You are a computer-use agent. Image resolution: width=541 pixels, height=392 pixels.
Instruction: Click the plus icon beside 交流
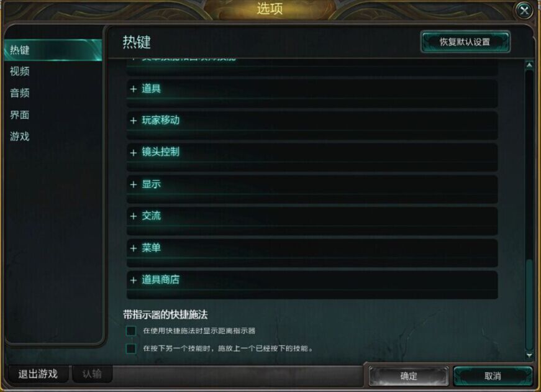[x=134, y=216]
